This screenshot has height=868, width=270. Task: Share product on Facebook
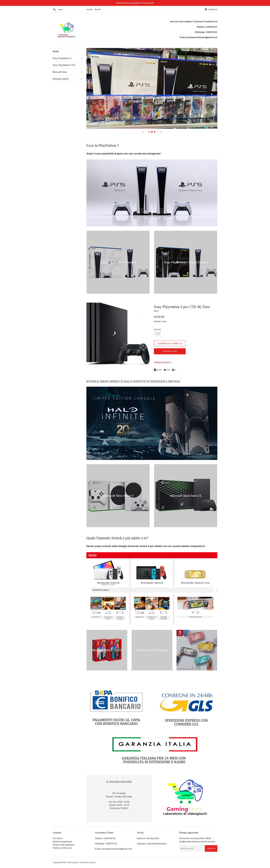158,370
